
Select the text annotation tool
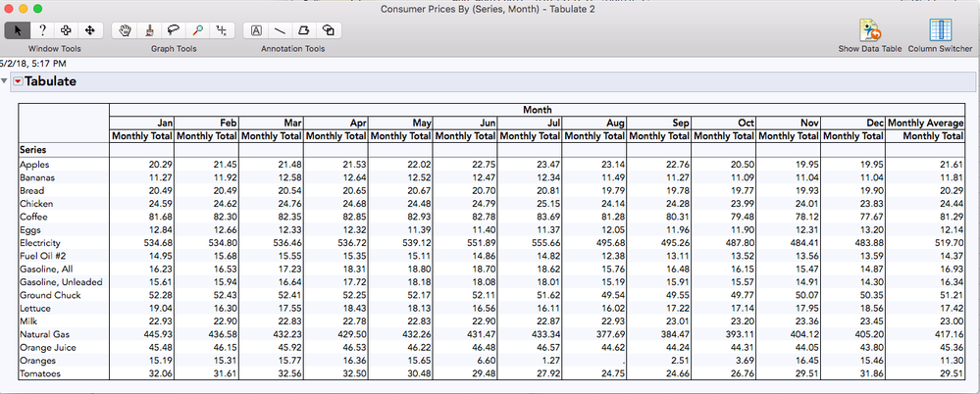coord(256,30)
